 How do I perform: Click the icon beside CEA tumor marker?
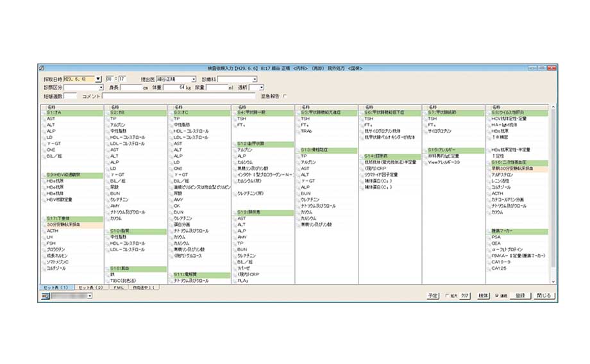[x=489, y=243]
